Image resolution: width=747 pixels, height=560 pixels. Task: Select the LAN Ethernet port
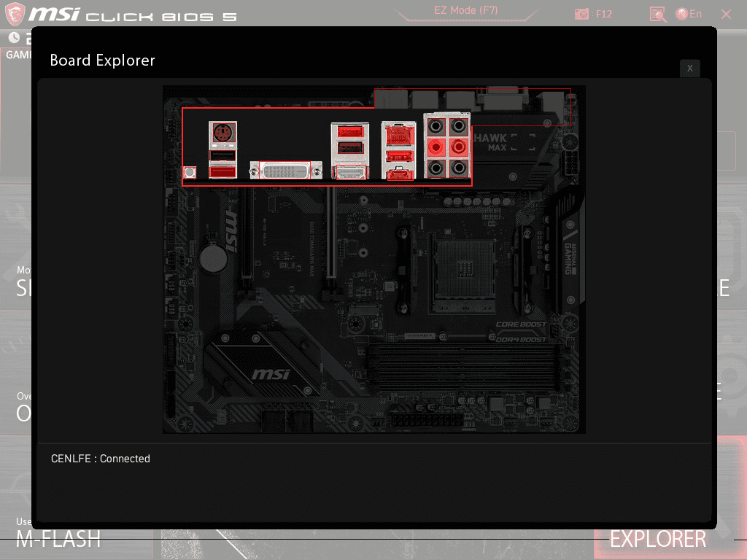tap(399, 135)
